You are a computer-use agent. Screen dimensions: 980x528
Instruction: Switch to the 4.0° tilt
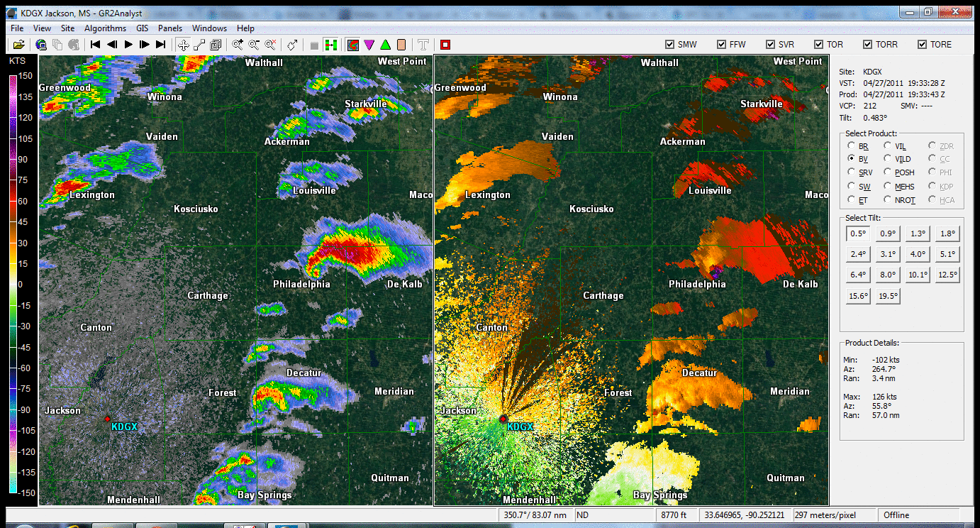[x=918, y=254]
